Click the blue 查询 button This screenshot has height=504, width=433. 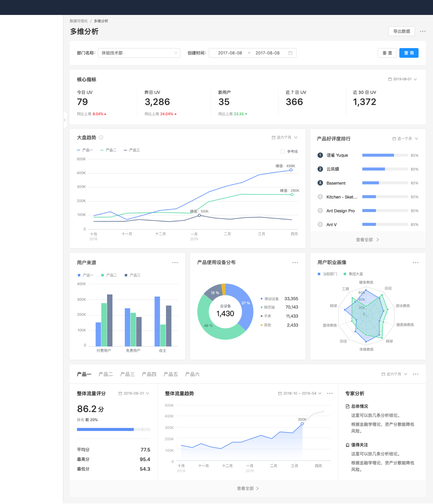click(x=409, y=53)
